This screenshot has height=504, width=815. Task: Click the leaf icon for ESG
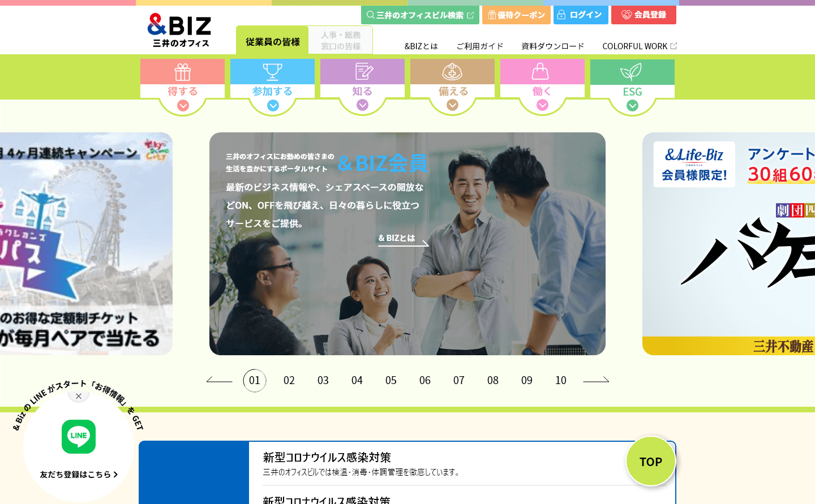(632, 72)
